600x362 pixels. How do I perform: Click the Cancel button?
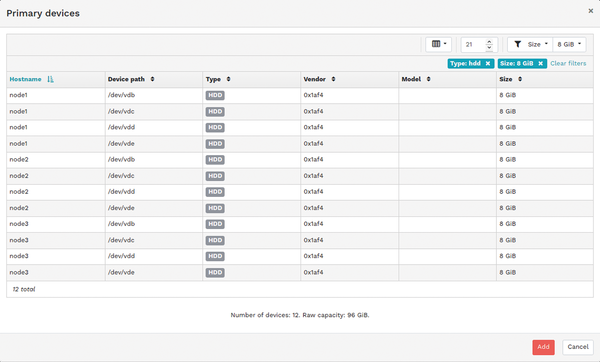[x=578, y=347]
